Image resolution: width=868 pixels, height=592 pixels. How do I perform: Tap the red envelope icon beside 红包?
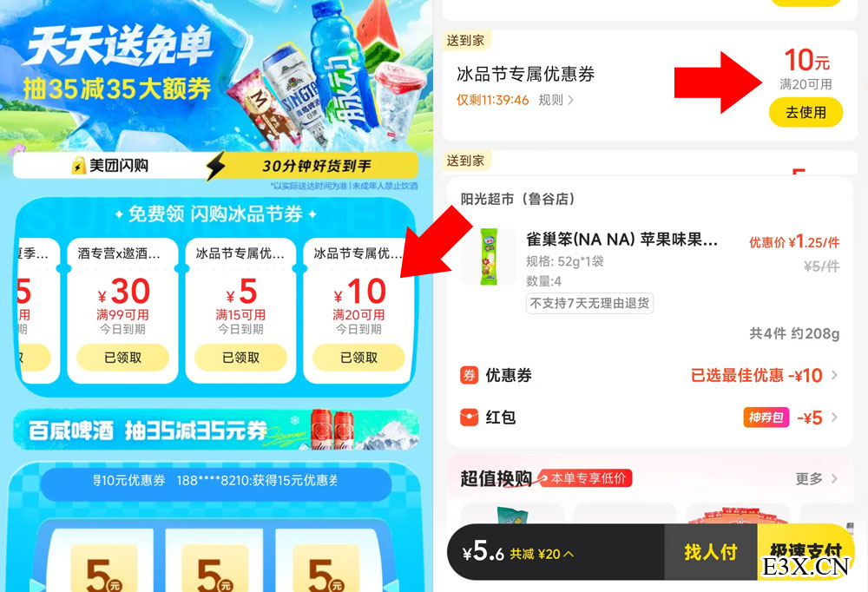tap(469, 417)
